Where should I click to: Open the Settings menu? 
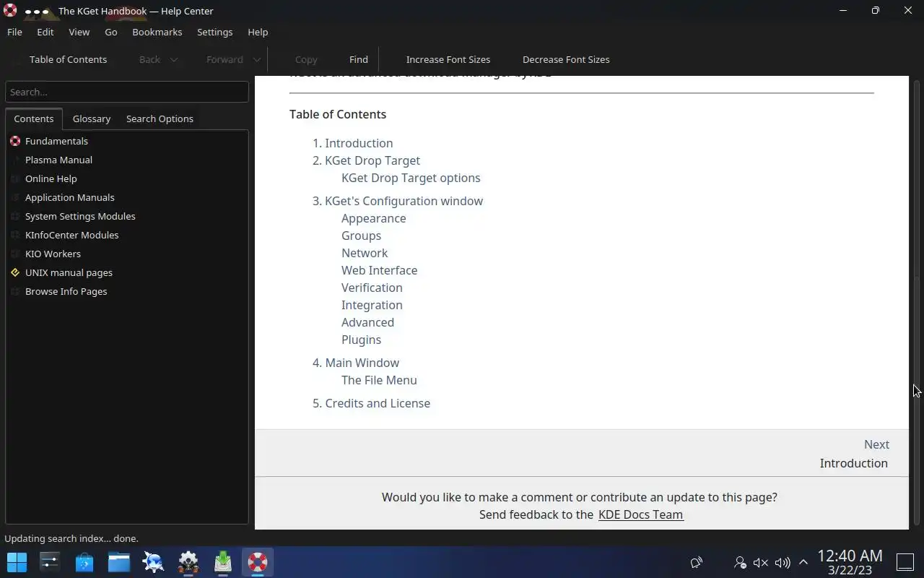pos(215,32)
